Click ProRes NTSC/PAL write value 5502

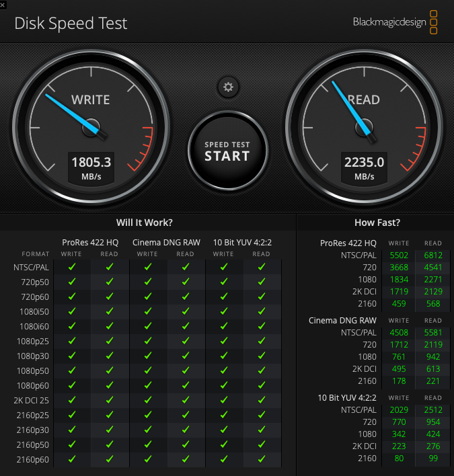pyautogui.click(x=399, y=255)
